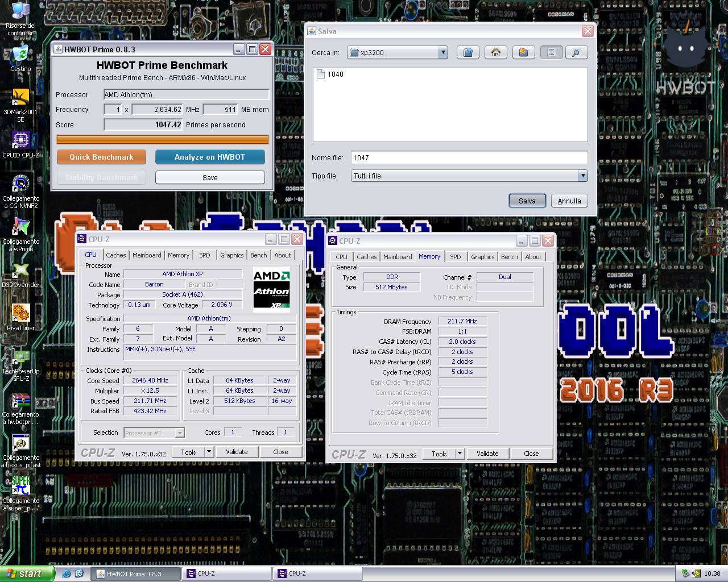Switch to list view in Salva dialog
Image resolution: width=728 pixels, height=582 pixels.
coord(551,52)
